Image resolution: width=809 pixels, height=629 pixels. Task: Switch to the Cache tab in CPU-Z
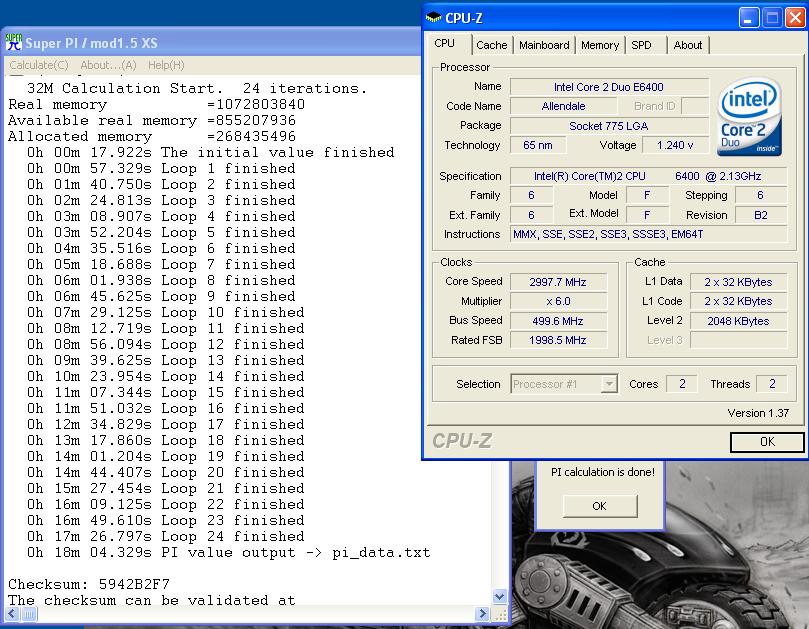point(492,45)
